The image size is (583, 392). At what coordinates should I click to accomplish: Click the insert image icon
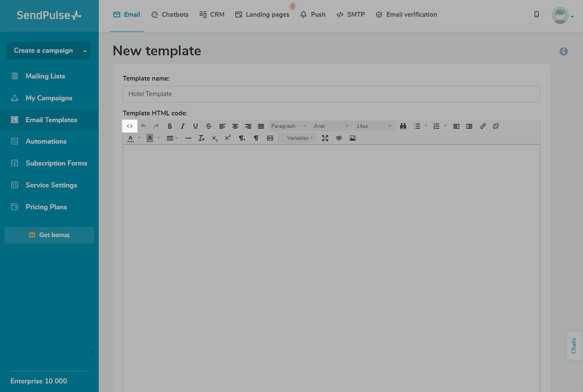coord(352,138)
